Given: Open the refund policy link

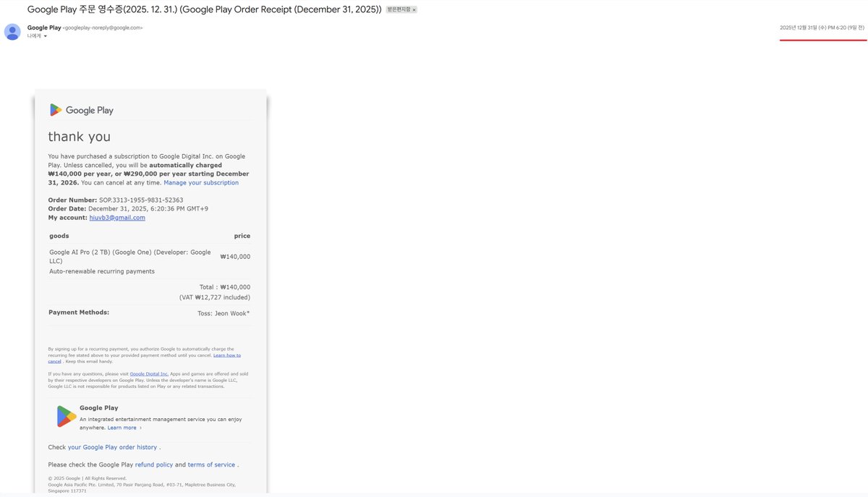Looking at the screenshot, I should [154, 464].
